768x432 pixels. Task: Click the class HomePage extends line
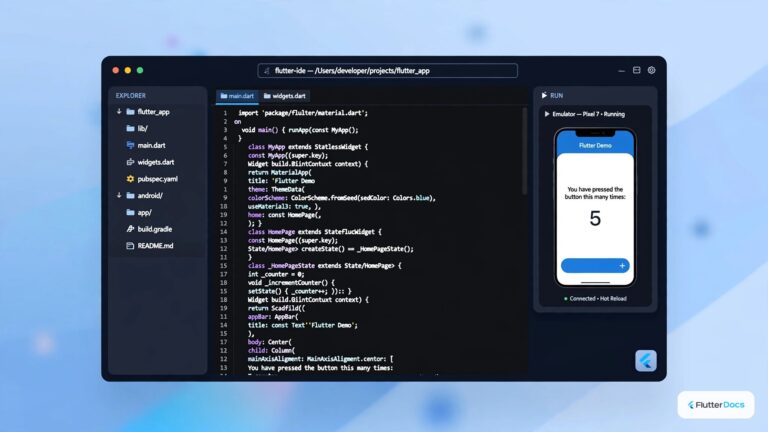click(314, 232)
